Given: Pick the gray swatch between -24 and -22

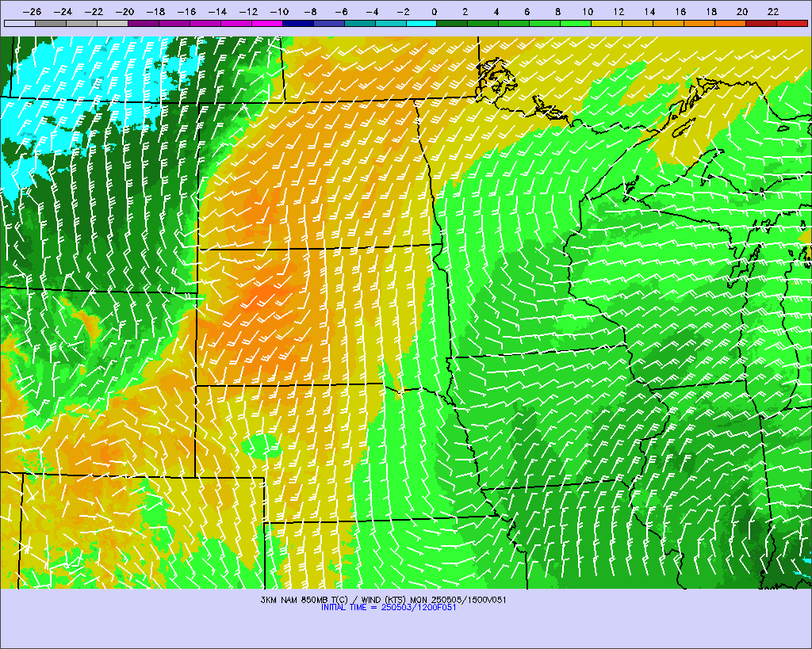Looking at the screenshot, I should (82, 23).
